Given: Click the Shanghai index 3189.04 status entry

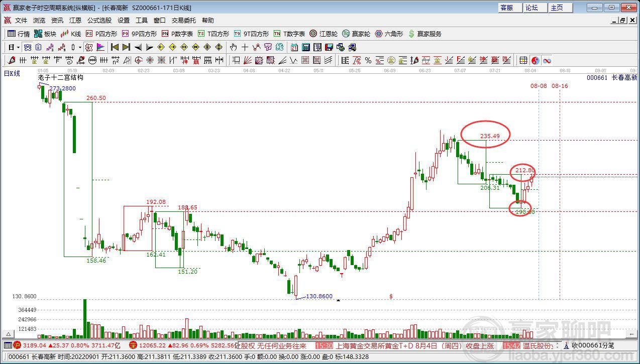Looking at the screenshot, I should (67, 345).
